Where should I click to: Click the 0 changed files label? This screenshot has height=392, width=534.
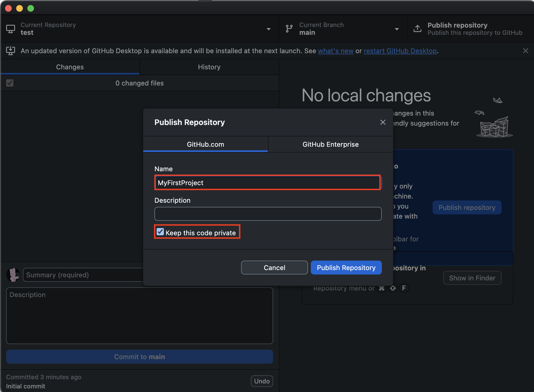click(x=140, y=83)
